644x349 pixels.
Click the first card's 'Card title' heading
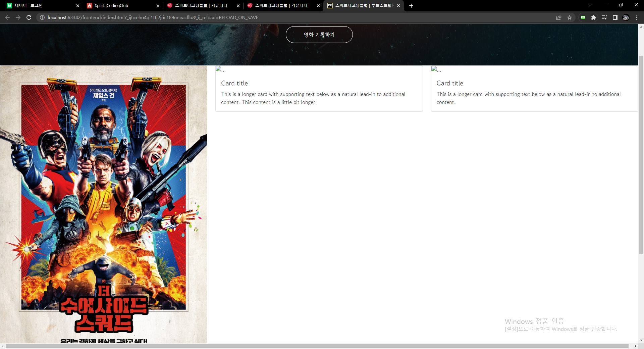point(234,83)
